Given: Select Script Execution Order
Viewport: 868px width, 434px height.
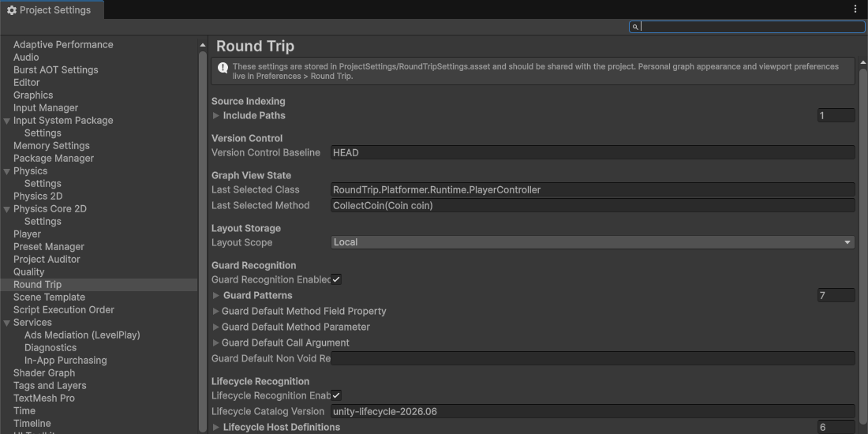Looking at the screenshot, I should pyautogui.click(x=64, y=310).
